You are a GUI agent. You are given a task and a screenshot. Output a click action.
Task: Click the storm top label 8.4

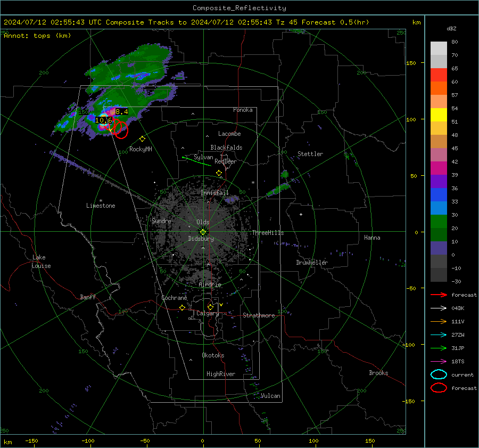coord(121,112)
